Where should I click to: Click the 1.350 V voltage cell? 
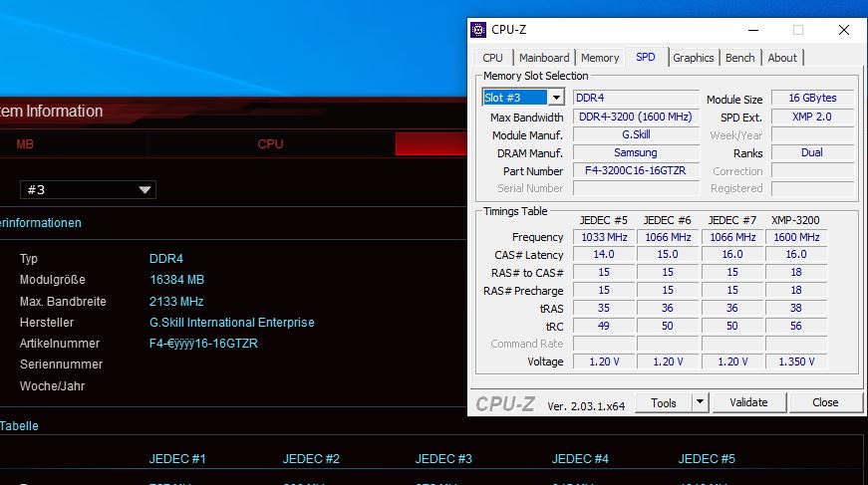(x=796, y=362)
